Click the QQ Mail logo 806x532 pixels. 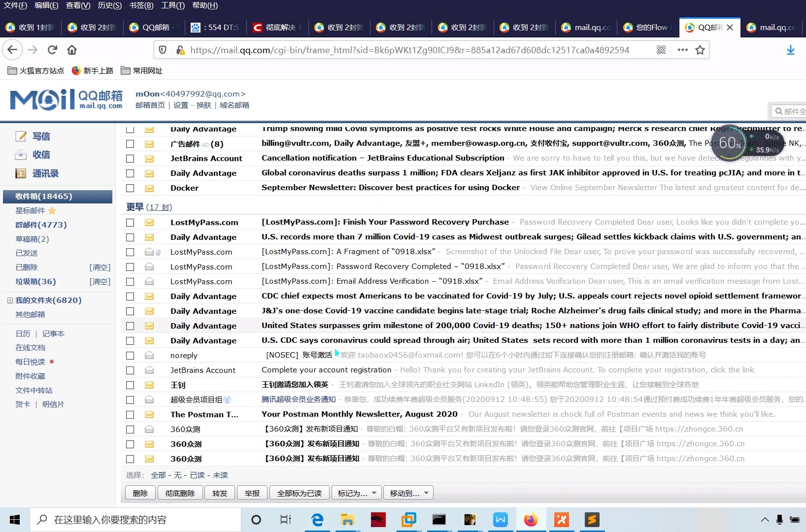(x=66, y=100)
